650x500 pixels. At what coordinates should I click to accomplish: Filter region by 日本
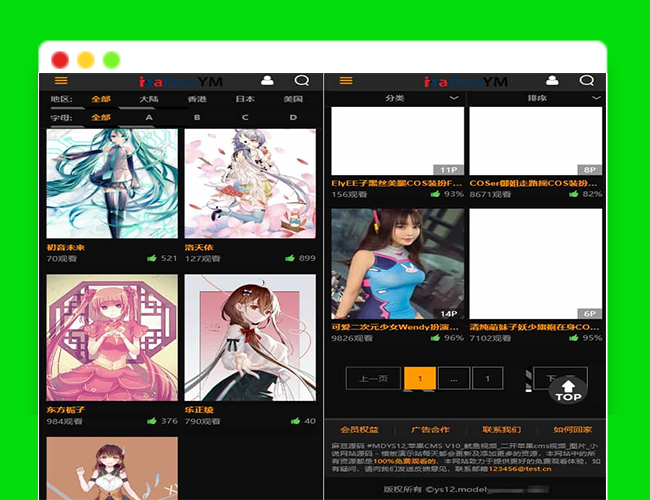pos(245,99)
